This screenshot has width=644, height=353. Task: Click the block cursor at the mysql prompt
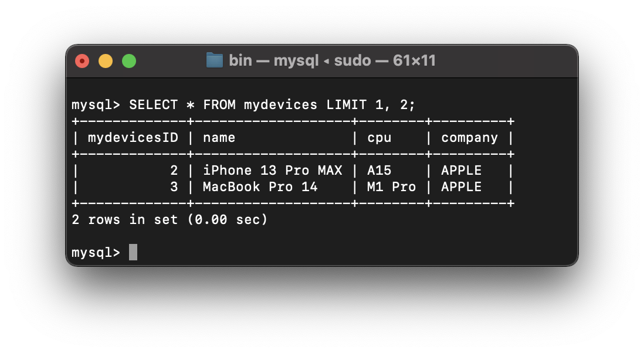click(133, 252)
